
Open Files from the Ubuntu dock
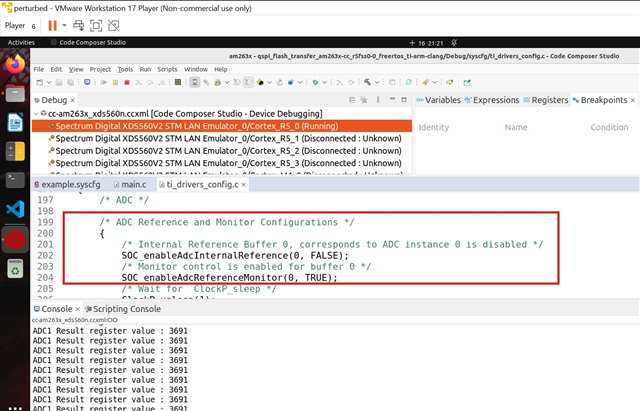point(16,94)
